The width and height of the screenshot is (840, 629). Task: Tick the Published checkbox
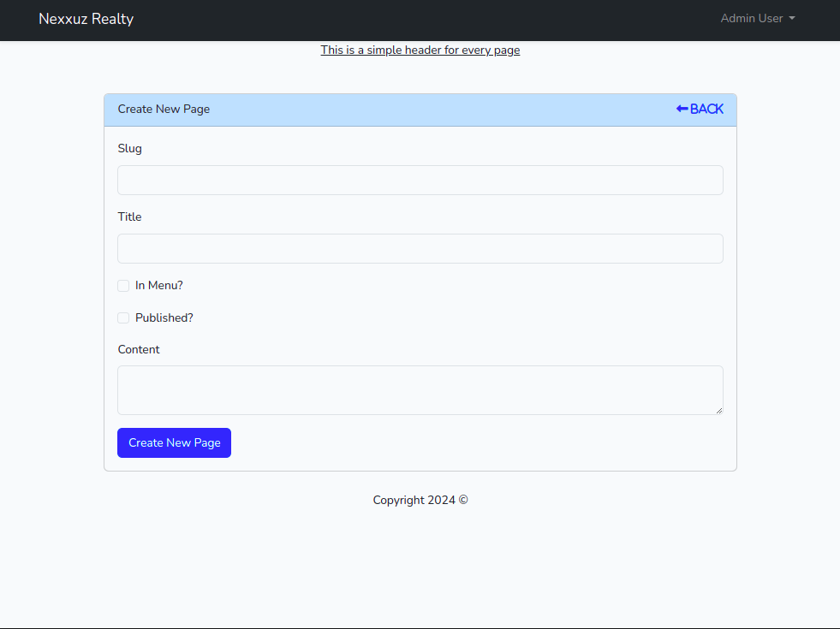[x=123, y=318]
